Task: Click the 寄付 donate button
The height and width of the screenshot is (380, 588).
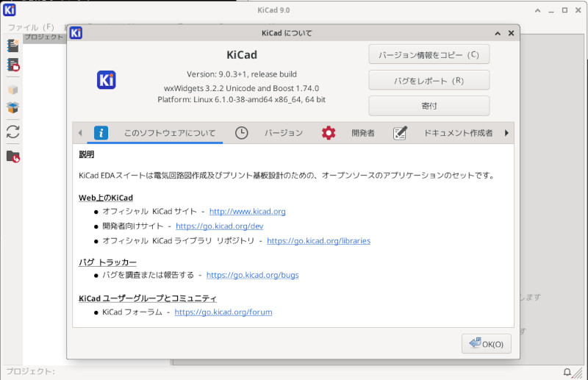Action: tap(429, 106)
